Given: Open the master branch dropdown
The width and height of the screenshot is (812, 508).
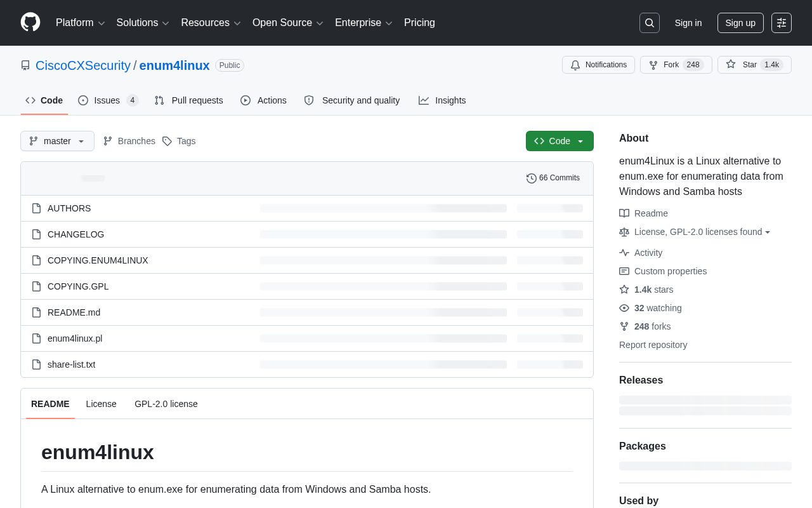Looking at the screenshot, I should pyautogui.click(x=57, y=141).
